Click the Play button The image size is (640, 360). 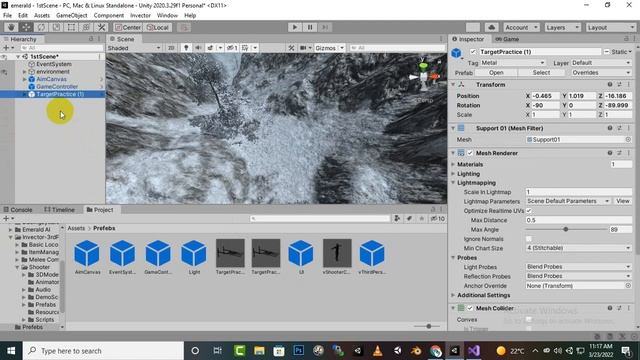coord(295,27)
